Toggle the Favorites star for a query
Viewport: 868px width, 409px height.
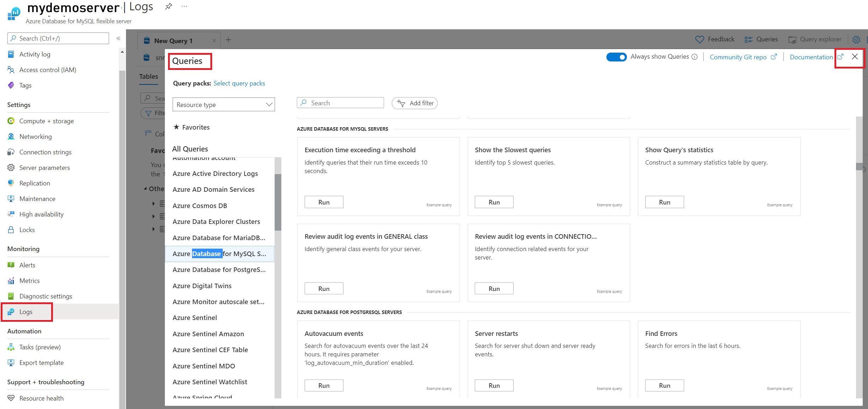click(176, 127)
